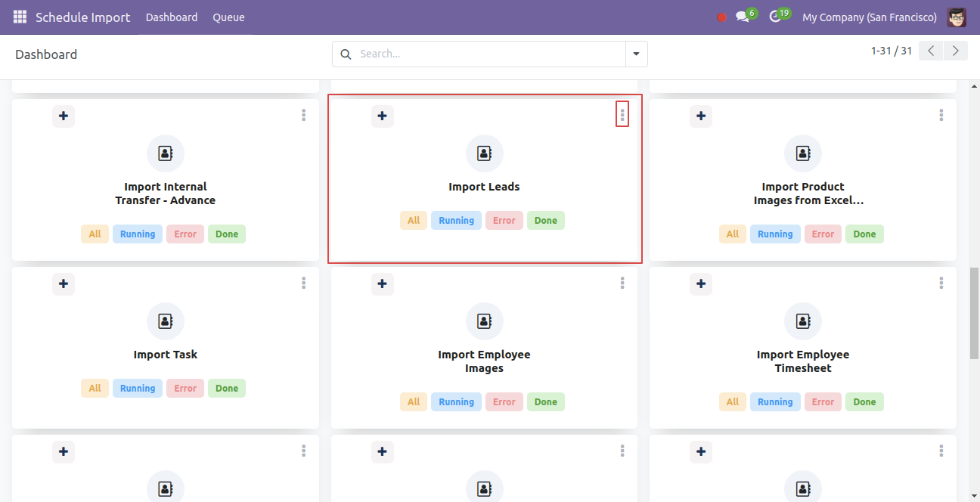Screen dimensions: 980x502
Task: Click Running on Import Internal Transfer card
Action: (138, 234)
